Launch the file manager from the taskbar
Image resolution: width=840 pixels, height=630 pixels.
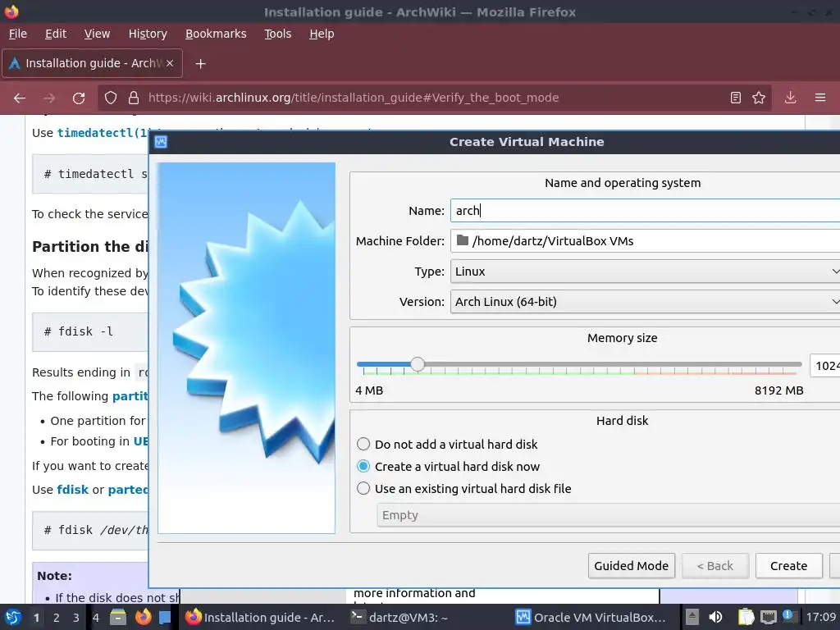pyautogui.click(x=118, y=617)
